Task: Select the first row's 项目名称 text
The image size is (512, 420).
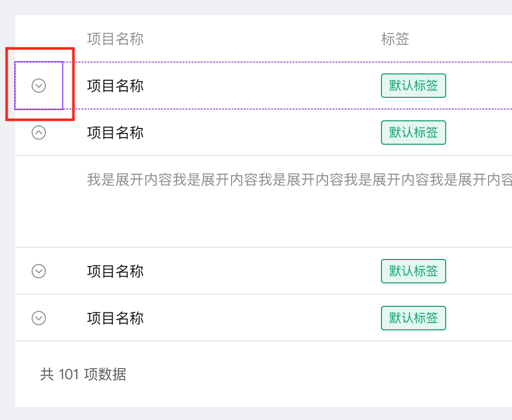Action: [115, 85]
